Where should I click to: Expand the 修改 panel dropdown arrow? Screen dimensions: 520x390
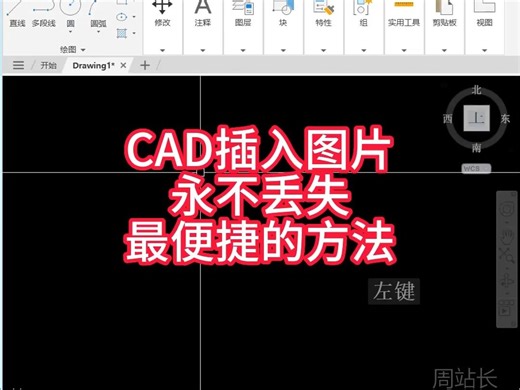click(x=162, y=50)
